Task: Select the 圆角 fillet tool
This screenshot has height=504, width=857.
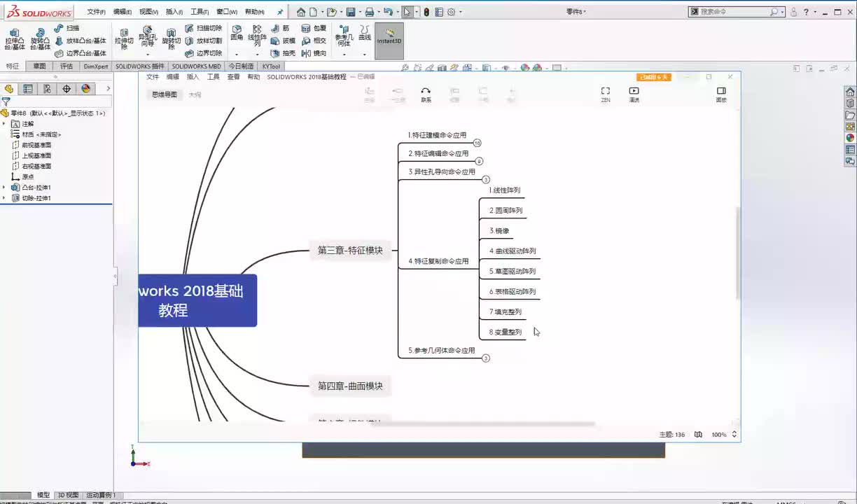Action: pyautogui.click(x=237, y=33)
